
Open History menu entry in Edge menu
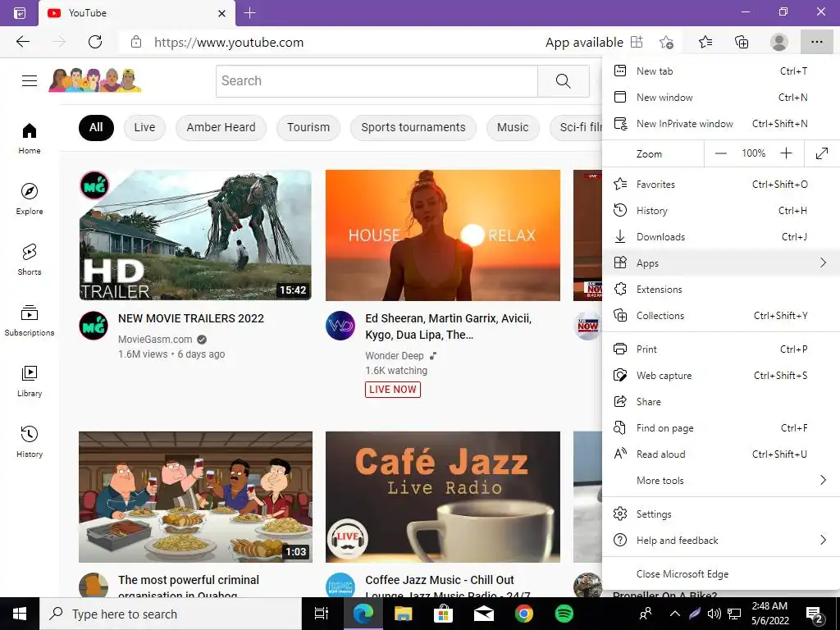(x=721, y=211)
